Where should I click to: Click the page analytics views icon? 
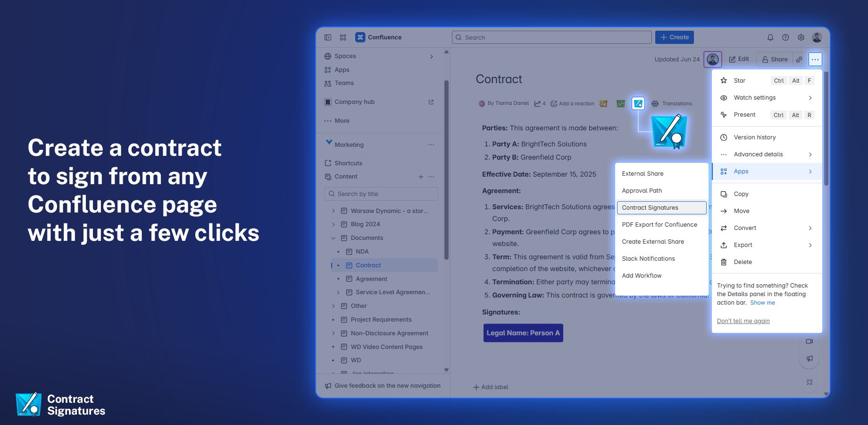point(540,103)
